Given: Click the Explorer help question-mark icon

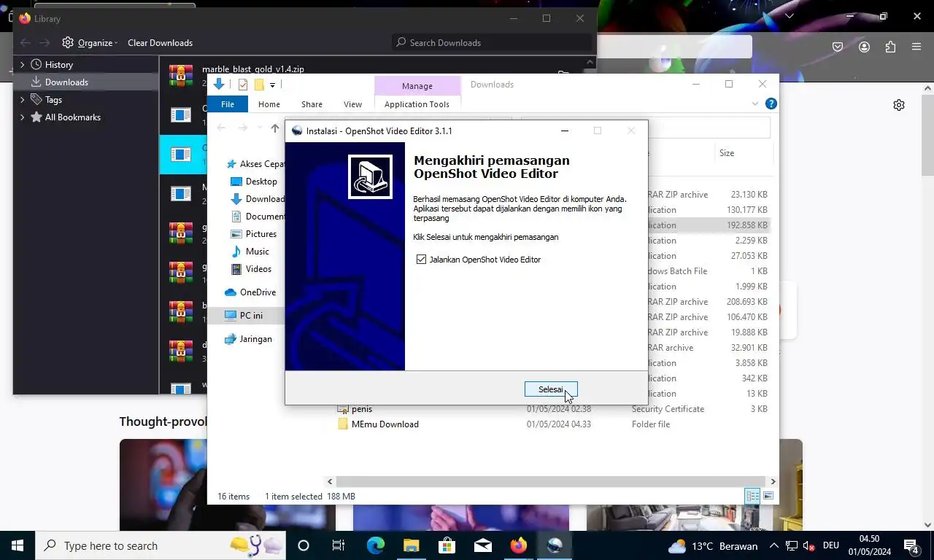Looking at the screenshot, I should [771, 104].
